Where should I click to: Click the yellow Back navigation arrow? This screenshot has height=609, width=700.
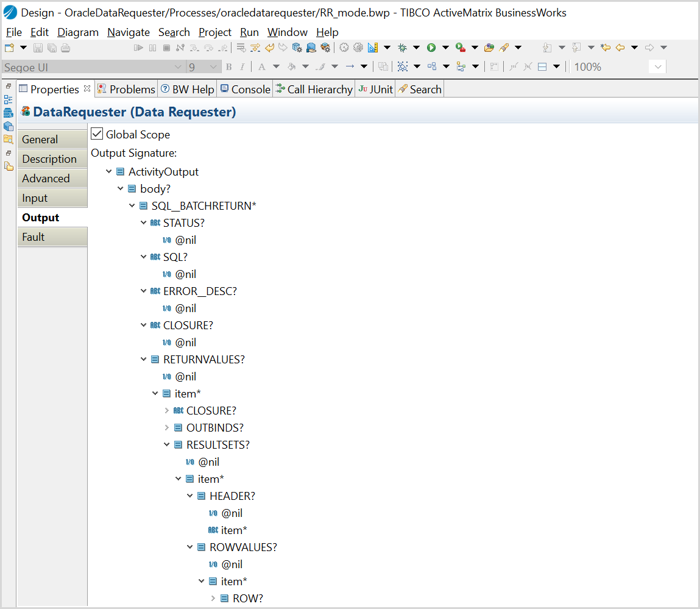tap(620, 48)
